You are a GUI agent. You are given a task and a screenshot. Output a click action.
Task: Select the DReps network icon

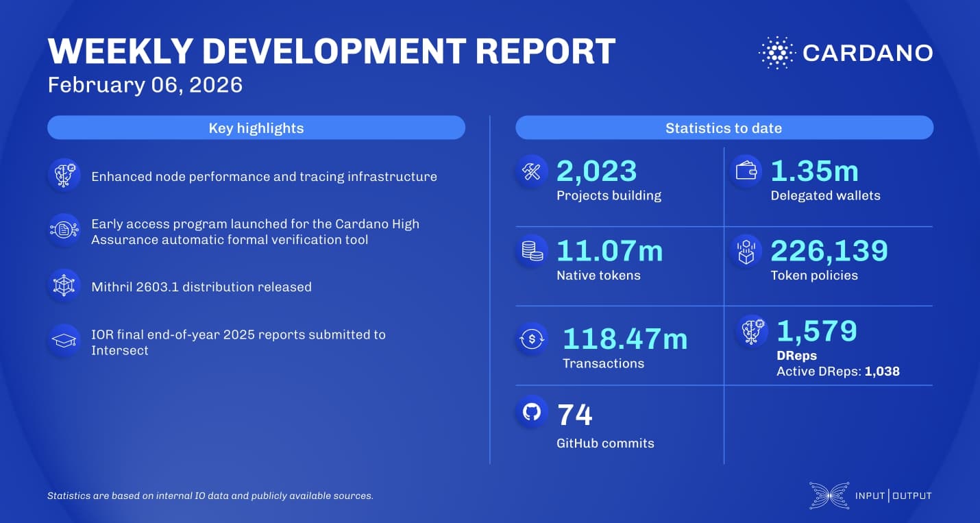(752, 332)
